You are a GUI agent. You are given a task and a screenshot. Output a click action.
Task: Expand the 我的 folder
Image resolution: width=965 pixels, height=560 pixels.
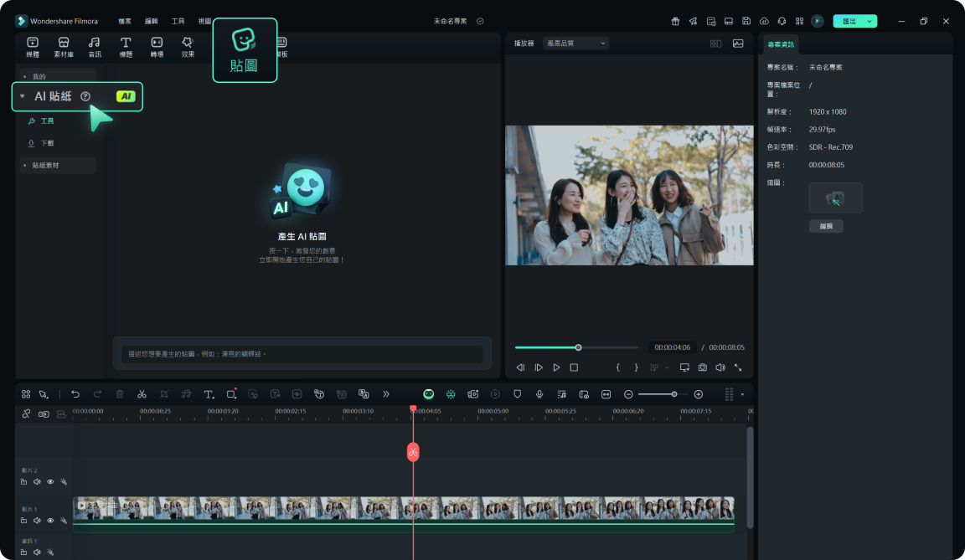(24, 77)
